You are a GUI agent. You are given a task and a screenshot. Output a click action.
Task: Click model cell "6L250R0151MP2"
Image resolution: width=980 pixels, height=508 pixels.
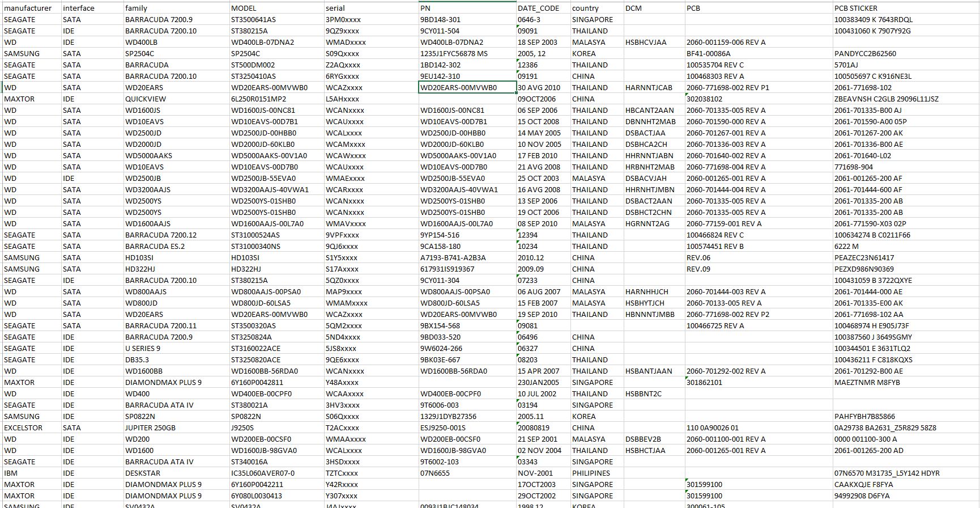pos(277,99)
